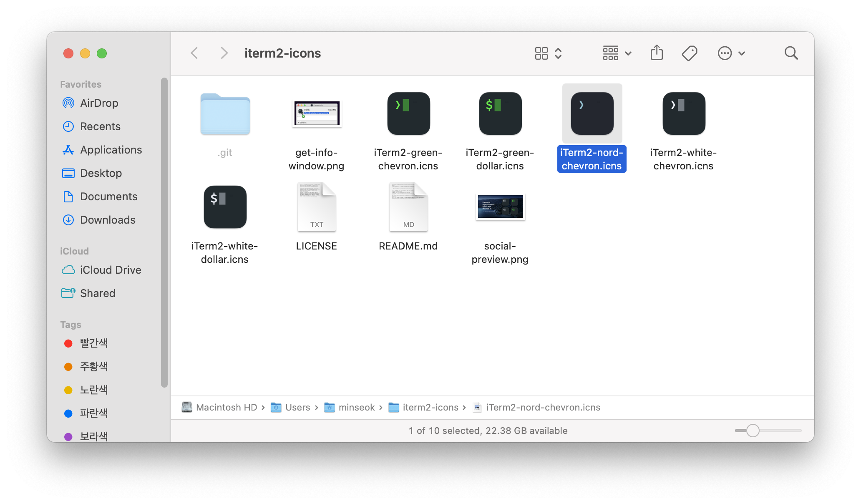Open the Action ellipsis menu
Screen dimensions: 861x504
[725, 53]
